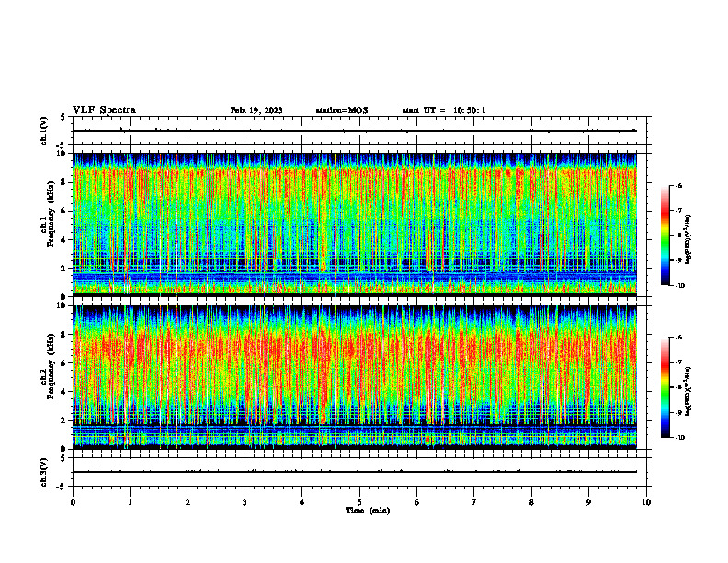Click the time axis tick label "2"
This screenshot has height=563, width=728.
(188, 502)
